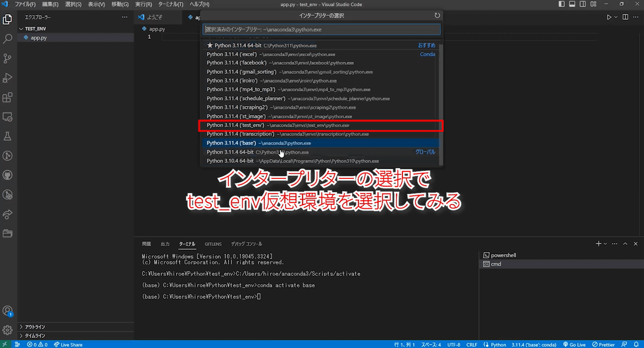Start Go Live server from the status bar
This screenshot has width=644, height=348.
[574, 344]
